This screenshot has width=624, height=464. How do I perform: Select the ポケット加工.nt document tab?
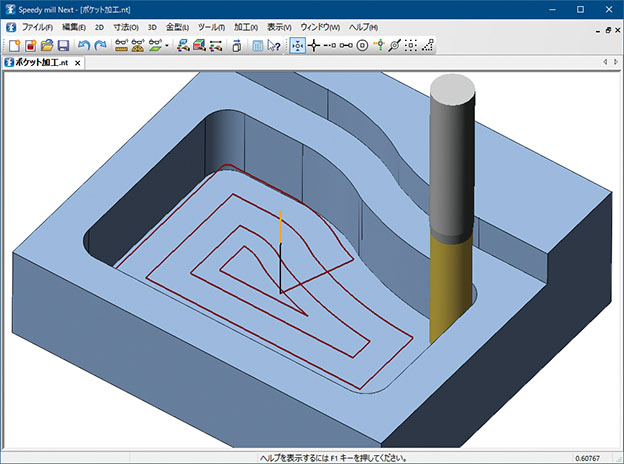pyautogui.click(x=40, y=63)
